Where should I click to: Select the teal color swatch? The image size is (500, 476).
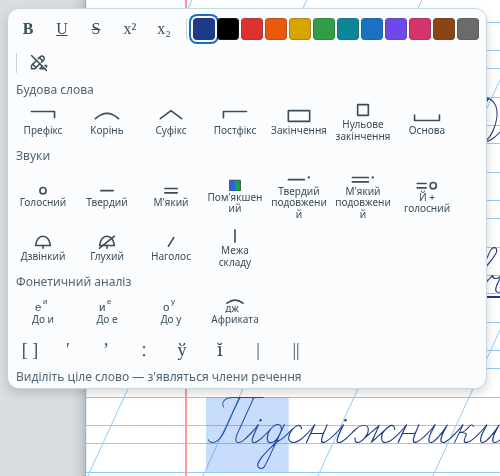[x=348, y=29]
